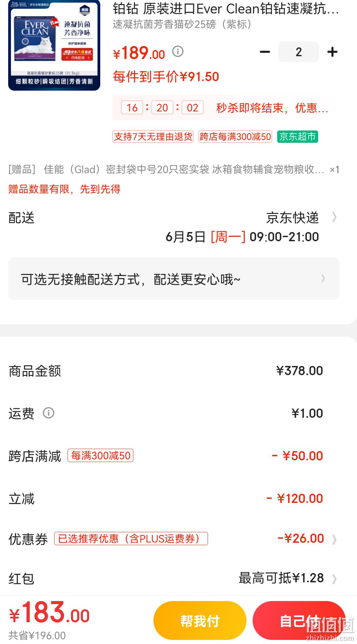Viewport: 357px width, 644px height.
Task: Tap the 支持7天无理由退货 tag
Action: [153, 137]
